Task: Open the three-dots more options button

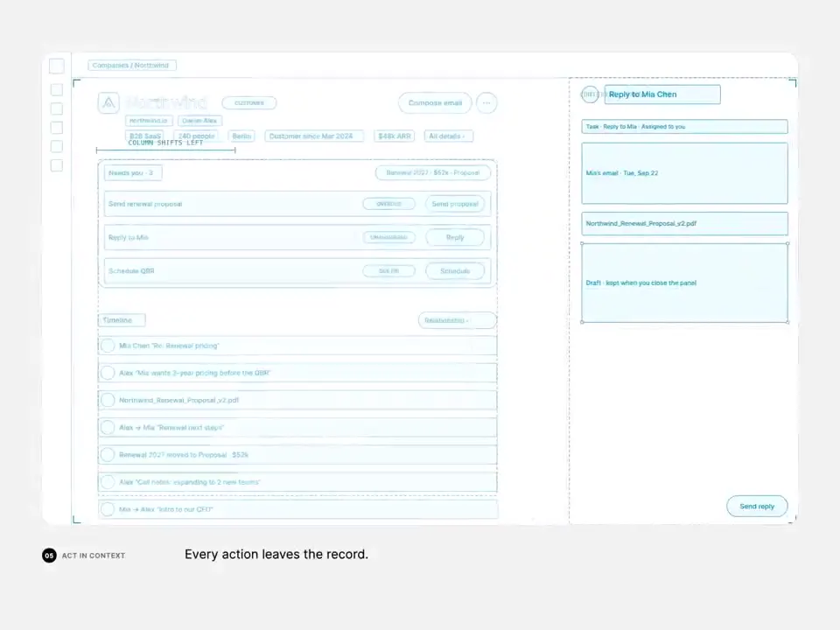Action: coord(486,103)
